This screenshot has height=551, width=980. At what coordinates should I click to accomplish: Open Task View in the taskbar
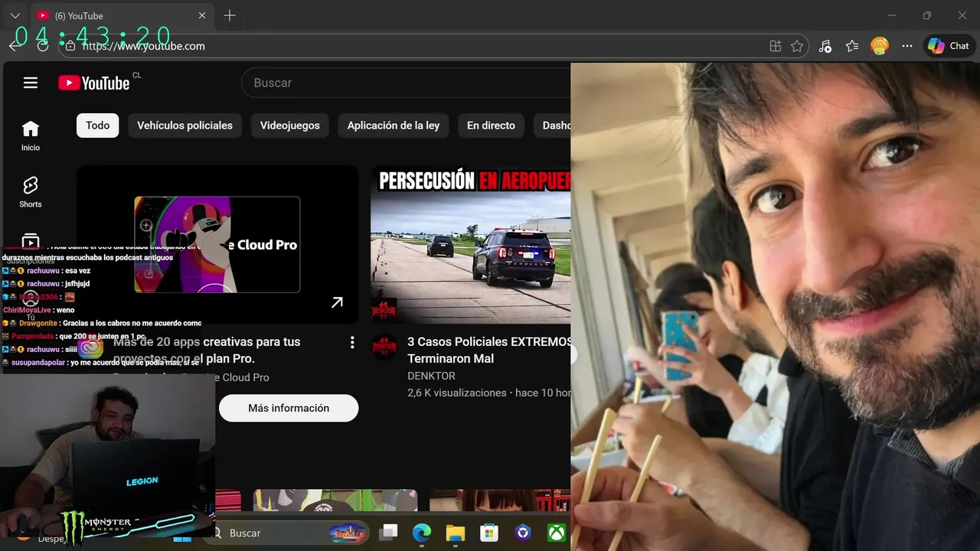pos(389,533)
